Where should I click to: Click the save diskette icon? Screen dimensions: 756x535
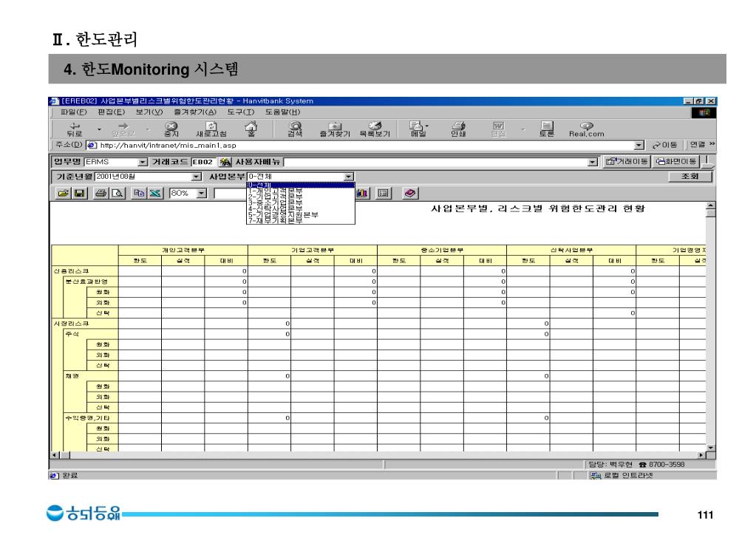click(80, 194)
